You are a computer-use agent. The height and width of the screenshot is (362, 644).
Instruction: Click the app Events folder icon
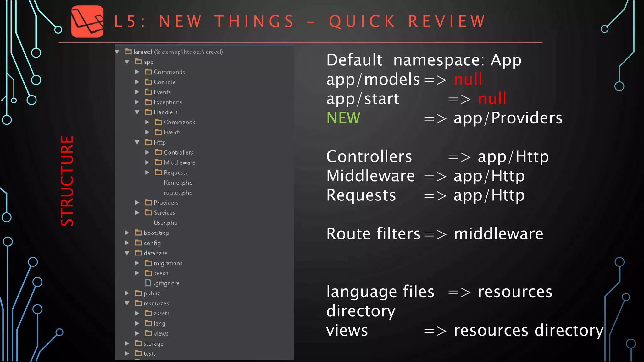[148, 92]
